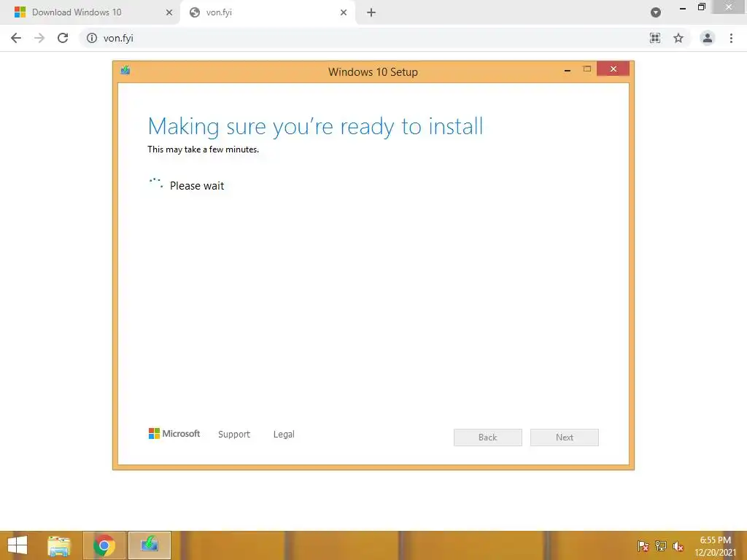Bookmark this page with the star icon

[678, 38]
